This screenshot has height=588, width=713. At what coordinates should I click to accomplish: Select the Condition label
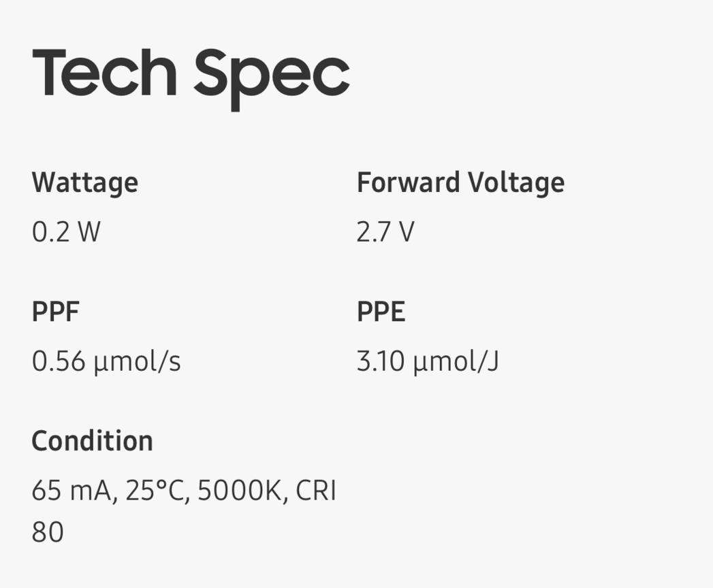93,441
